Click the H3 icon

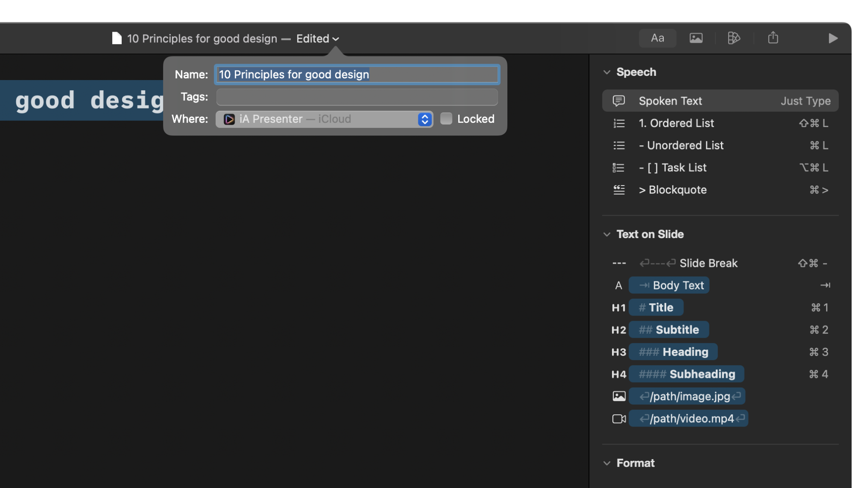pyautogui.click(x=618, y=352)
